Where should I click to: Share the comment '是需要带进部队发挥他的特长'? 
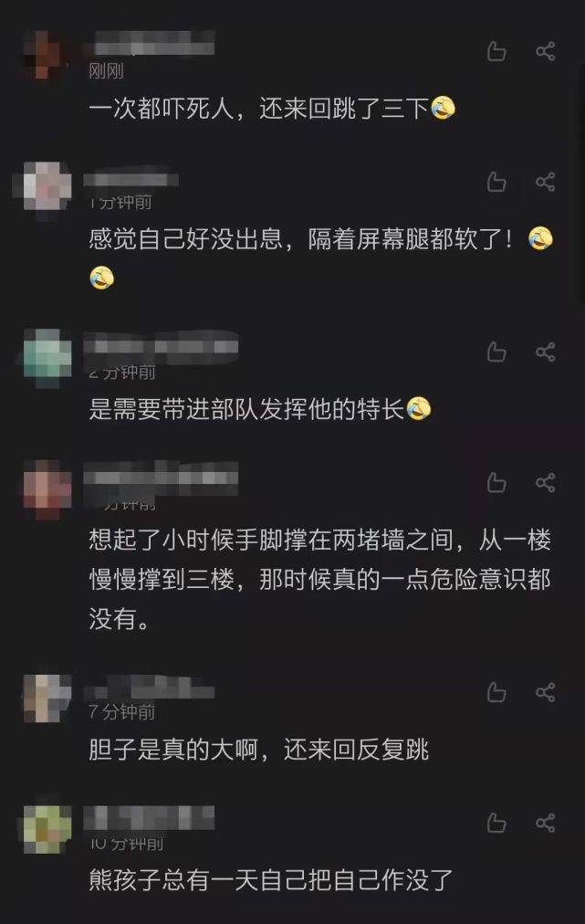click(x=546, y=352)
